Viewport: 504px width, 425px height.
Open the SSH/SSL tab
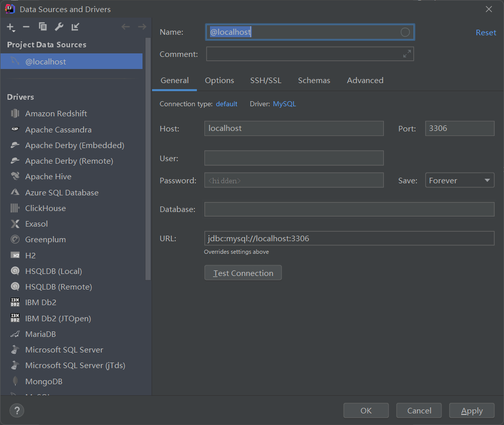(266, 81)
